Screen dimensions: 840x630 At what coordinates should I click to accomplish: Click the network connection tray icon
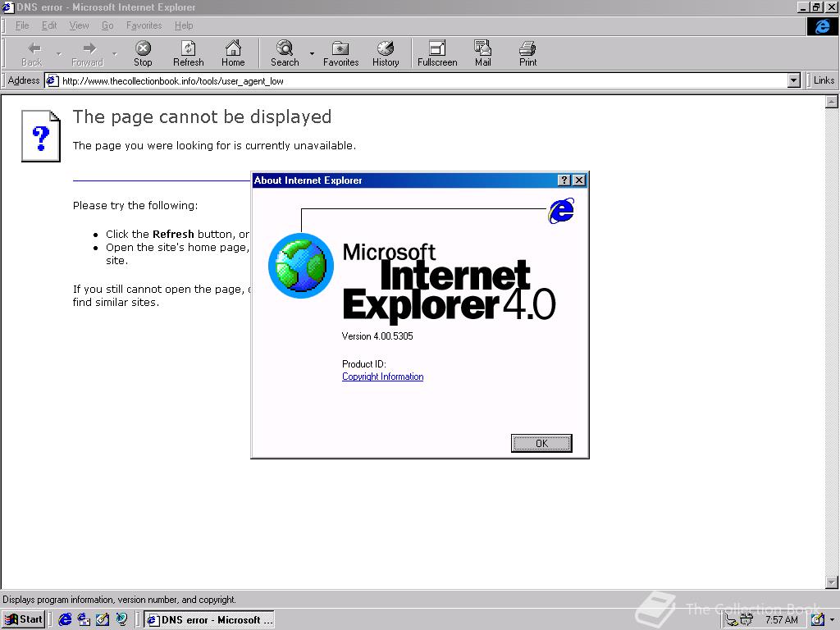731,620
